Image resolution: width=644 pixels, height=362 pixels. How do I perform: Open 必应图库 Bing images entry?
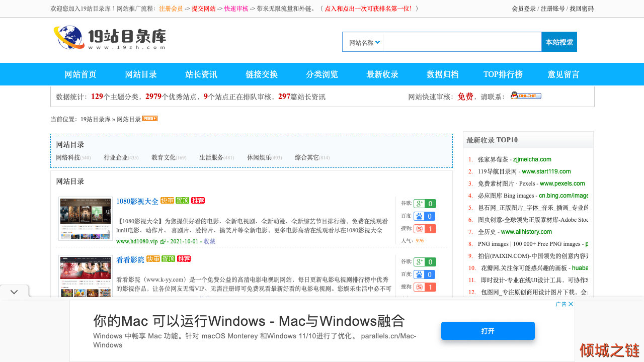[506, 196]
